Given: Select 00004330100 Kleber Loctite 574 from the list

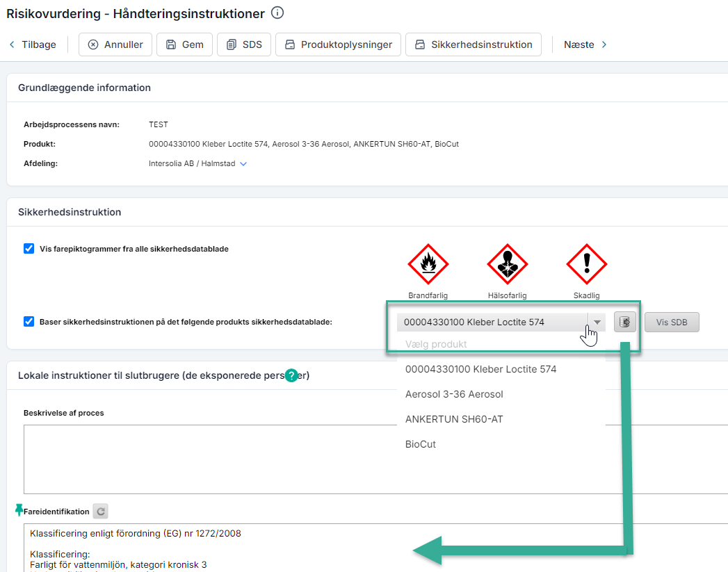Looking at the screenshot, I should (x=501, y=369).
